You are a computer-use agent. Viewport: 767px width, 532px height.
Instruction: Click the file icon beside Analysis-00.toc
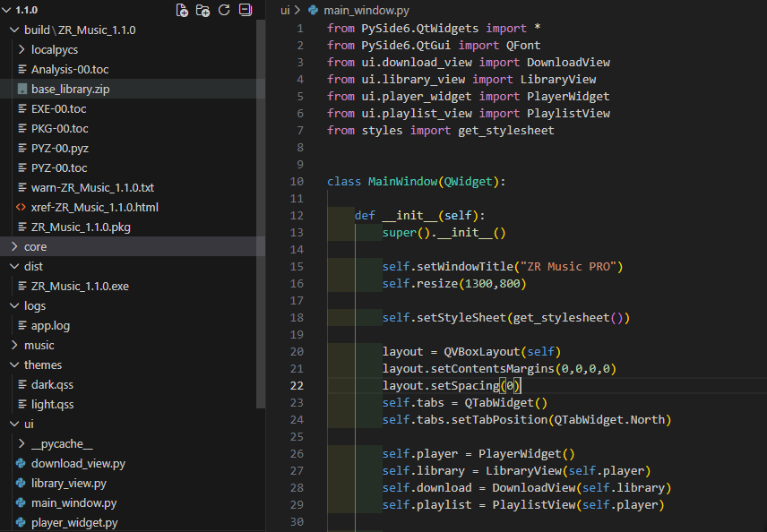tap(22, 69)
